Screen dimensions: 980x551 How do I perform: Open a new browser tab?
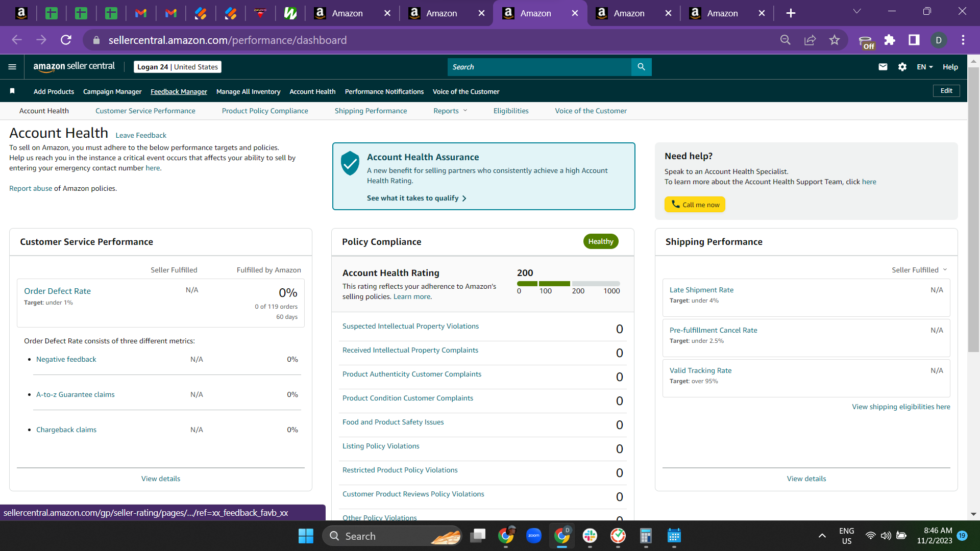pos(791,13)
